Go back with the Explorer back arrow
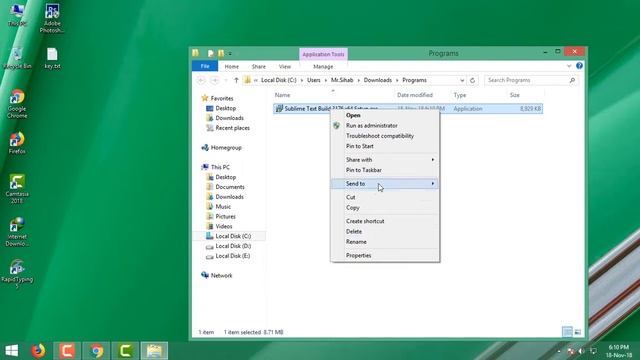Screen dimensions: 640x360 coord(201,80)
